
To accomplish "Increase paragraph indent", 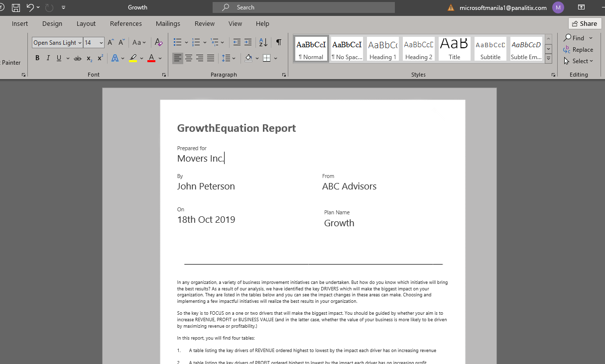I will pos(248,43).
